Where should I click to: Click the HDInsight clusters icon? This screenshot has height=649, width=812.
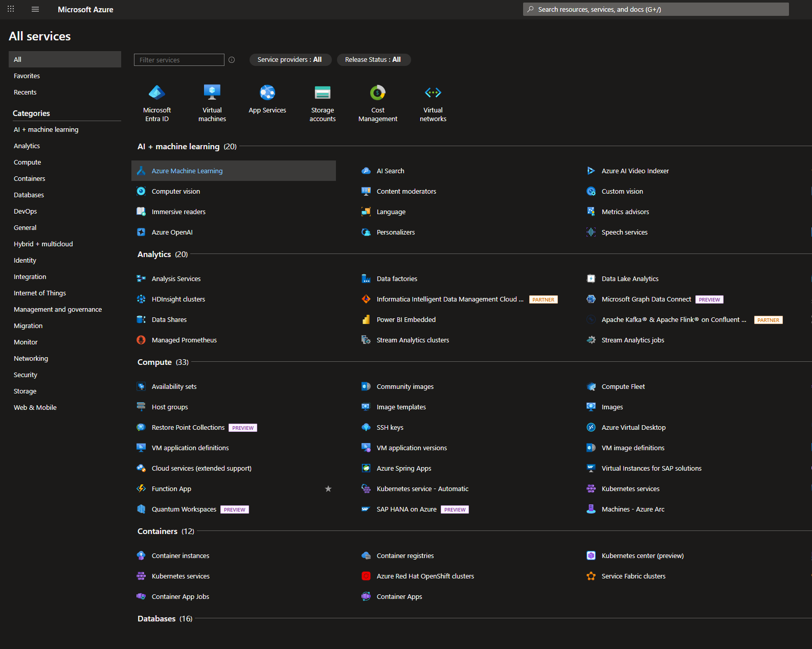click(x=141, y=299)
